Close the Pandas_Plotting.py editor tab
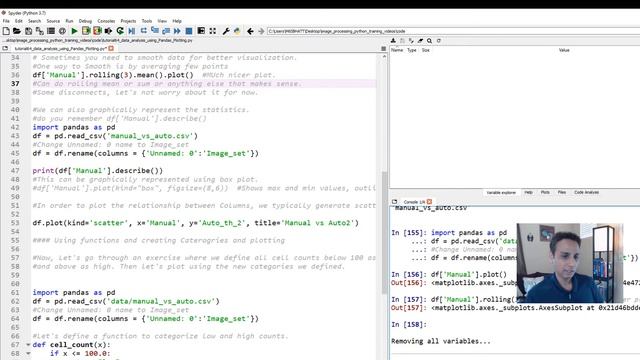The width and height of the screenshot is (640, 360). (111, 49)
